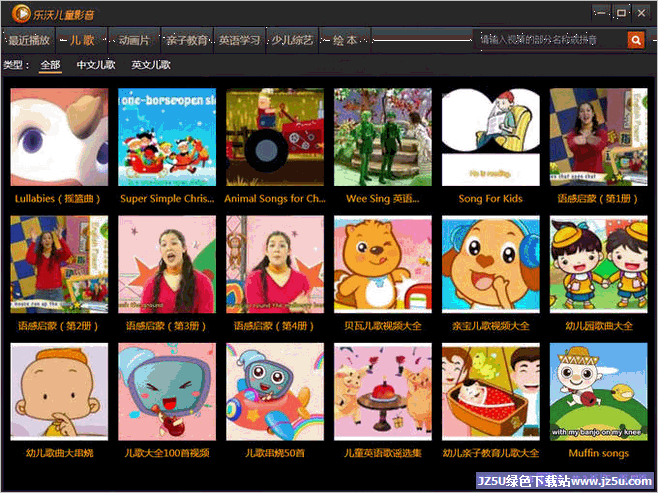Click the 语感启蒙(第3册) title text
This screenshot has width=658, height=493.
(x=166, y=326)
